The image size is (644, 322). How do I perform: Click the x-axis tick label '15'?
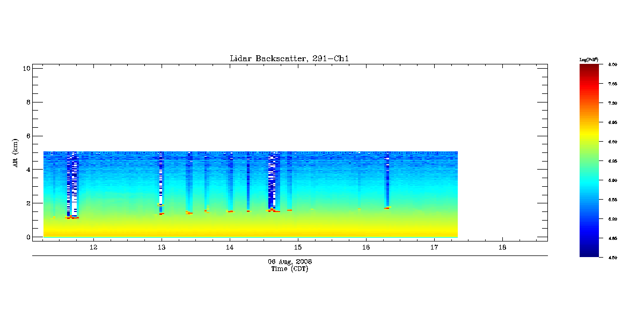tap(298, 247)
